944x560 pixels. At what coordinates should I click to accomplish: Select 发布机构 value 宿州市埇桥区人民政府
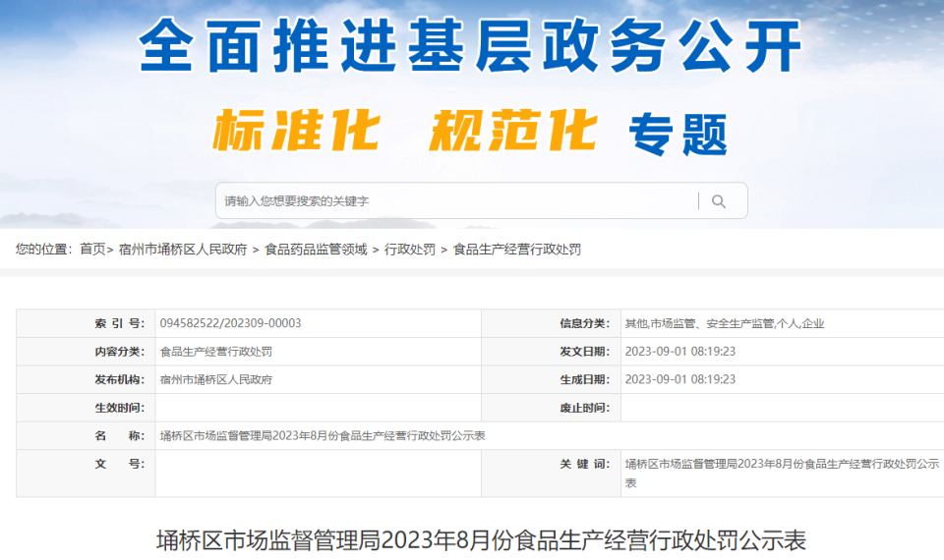pos(216,379)
